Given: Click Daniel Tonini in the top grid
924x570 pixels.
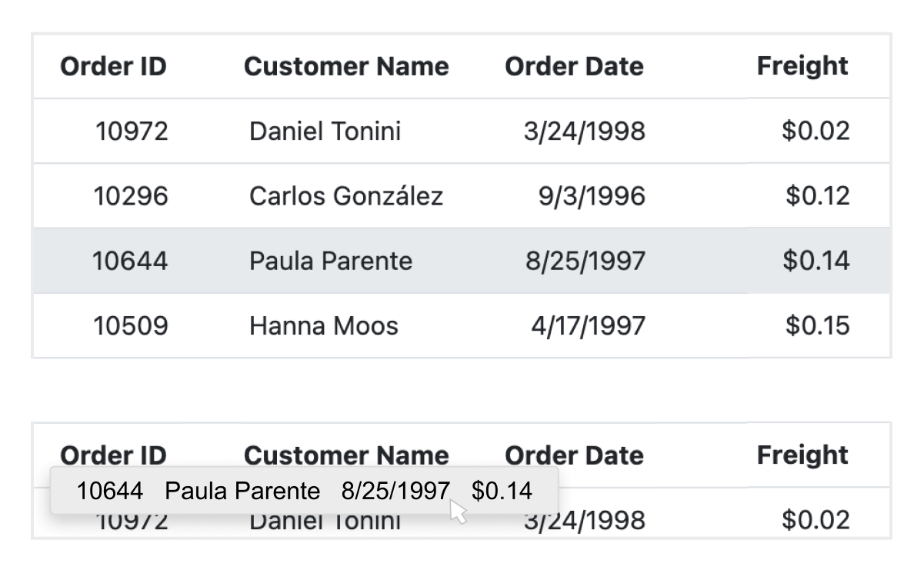Looking at the screenshot, I should coord(325,132).
